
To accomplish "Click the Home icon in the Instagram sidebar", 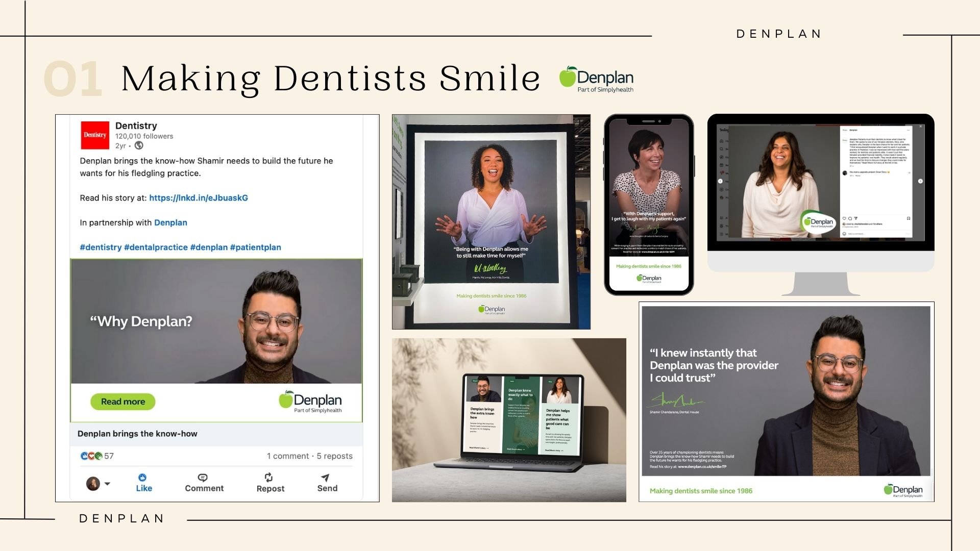I will [722, 141].
